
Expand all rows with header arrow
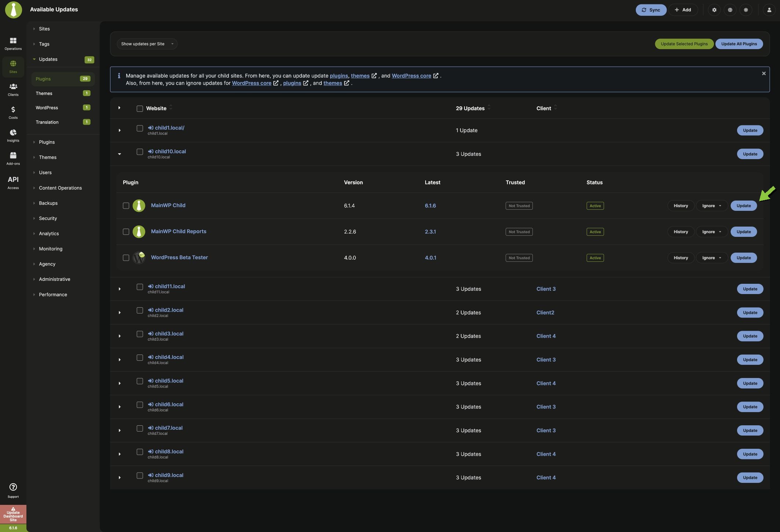[119, 108]
